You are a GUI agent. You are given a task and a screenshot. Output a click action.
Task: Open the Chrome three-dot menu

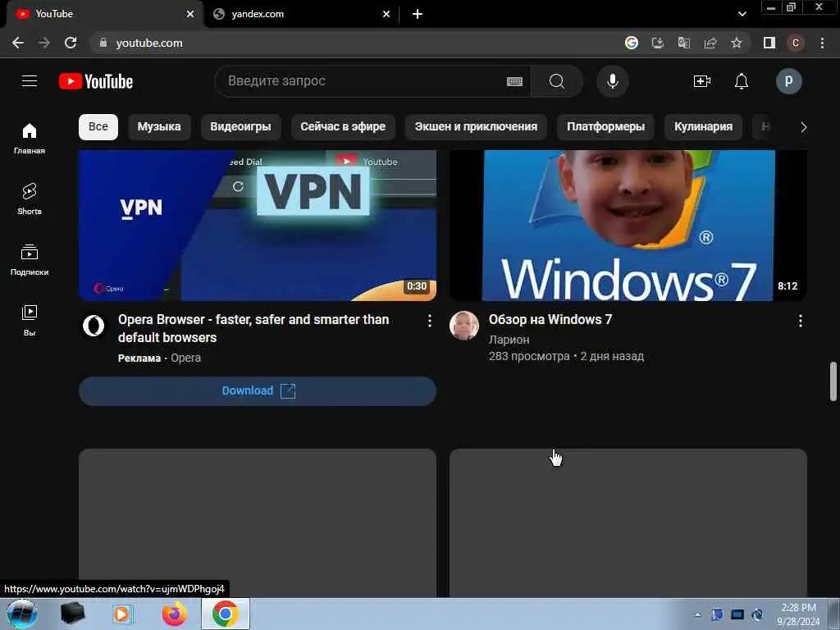coord(822,43)
